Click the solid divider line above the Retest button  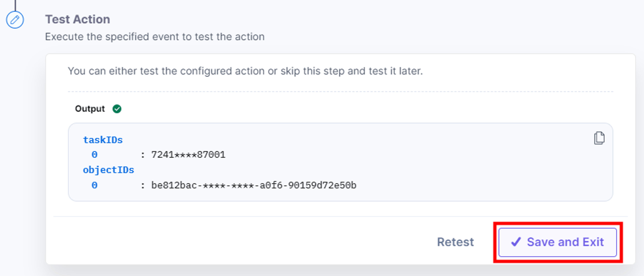(340, 216)
